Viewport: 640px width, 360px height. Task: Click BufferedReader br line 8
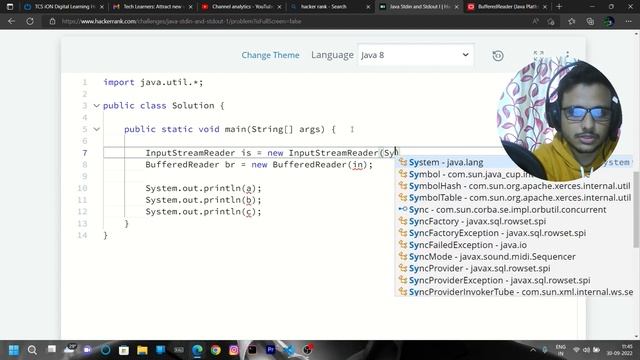[259, 165]
